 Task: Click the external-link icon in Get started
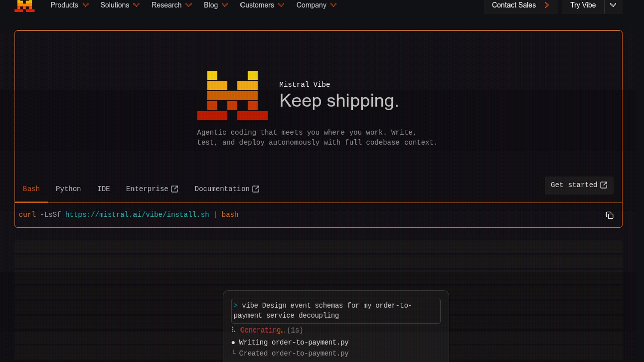coord(604,185)
